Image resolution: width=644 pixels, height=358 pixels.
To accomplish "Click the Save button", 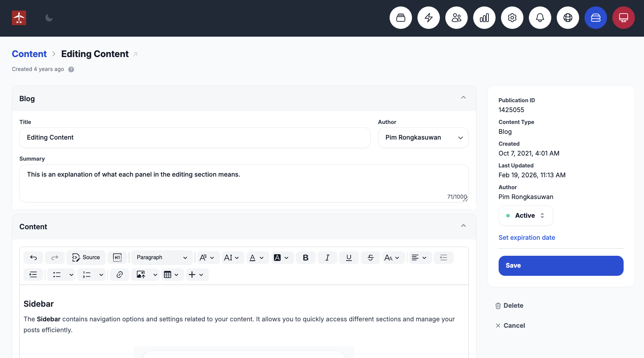I will point(561,266).
